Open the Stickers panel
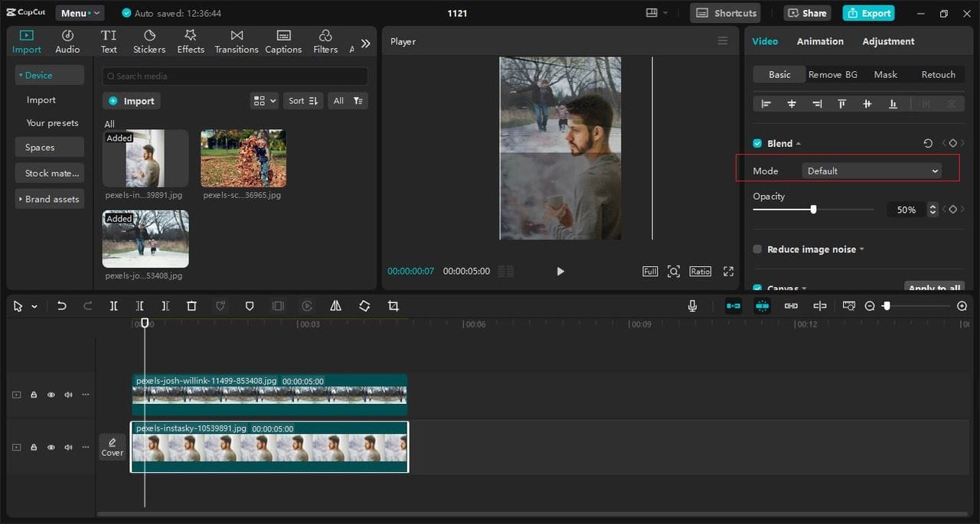 (x=149, y=42)
